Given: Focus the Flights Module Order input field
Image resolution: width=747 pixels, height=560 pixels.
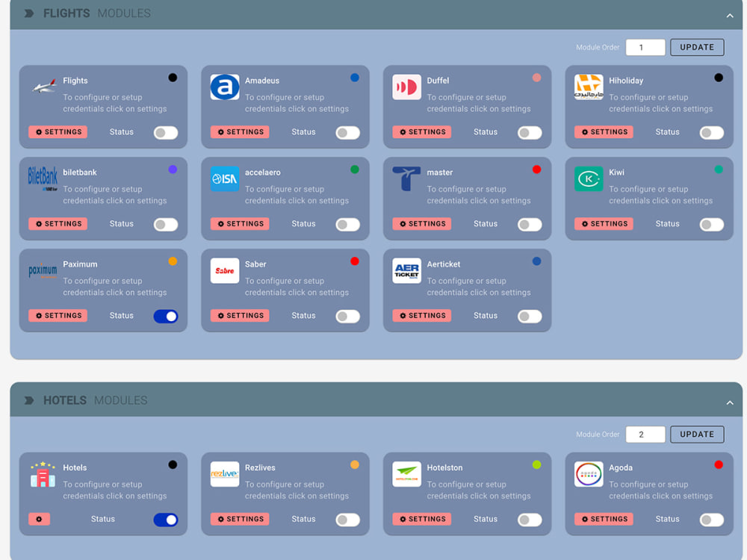Looking at the screenshot, I should (x=645, y=47).
